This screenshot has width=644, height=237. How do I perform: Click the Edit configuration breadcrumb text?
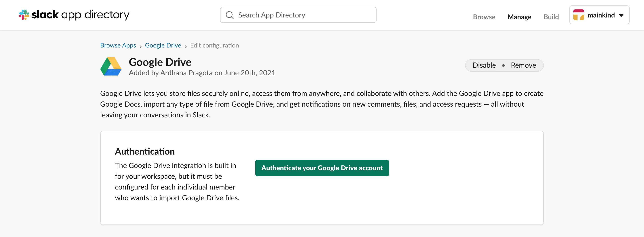pyautogui.click(x=214, y=45)
